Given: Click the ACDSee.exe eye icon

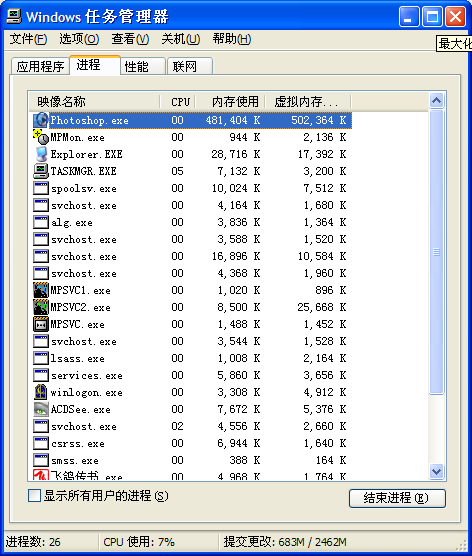Looking at the screenshot, I should coord(40,410).
